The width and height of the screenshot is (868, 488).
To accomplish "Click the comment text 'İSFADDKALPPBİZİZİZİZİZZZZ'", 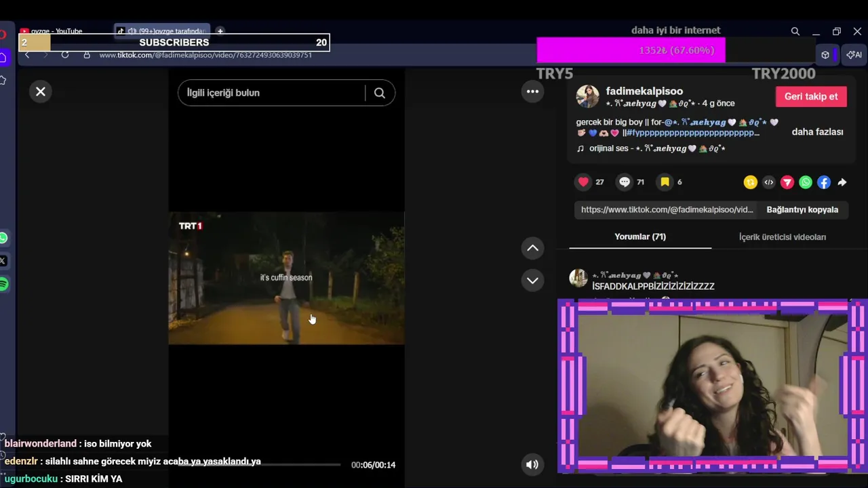I will (653, 287).
